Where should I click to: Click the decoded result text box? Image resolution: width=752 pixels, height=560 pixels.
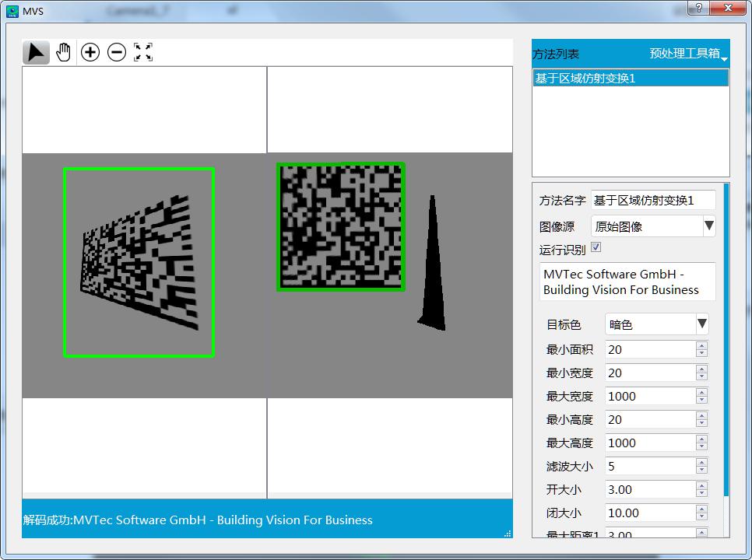pos(627,282)
